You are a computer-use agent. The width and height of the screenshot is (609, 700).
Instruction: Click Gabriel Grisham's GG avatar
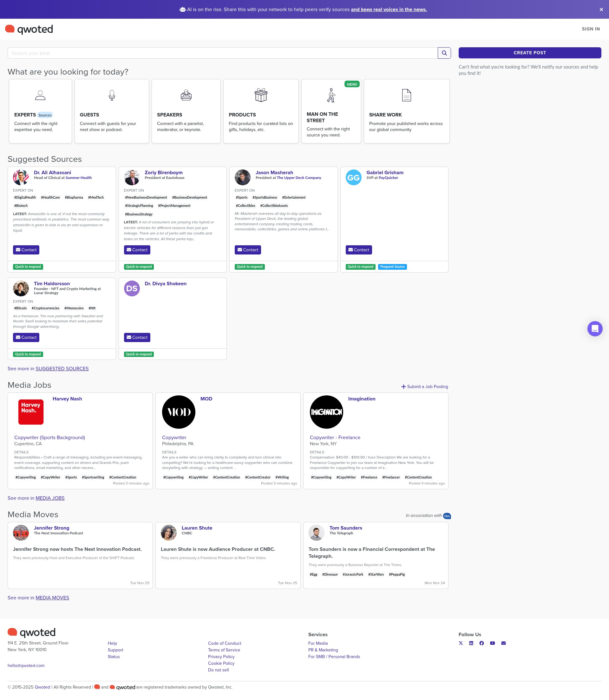(x=354, y=177)
